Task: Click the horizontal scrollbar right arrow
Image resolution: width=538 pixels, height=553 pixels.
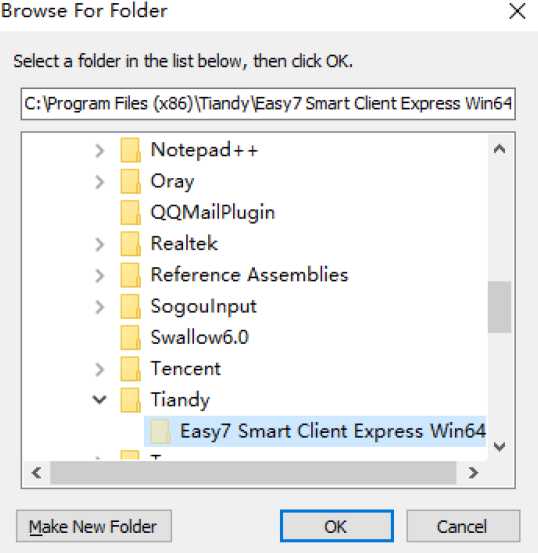Action: pyautogui.click(x=473, y=473)
